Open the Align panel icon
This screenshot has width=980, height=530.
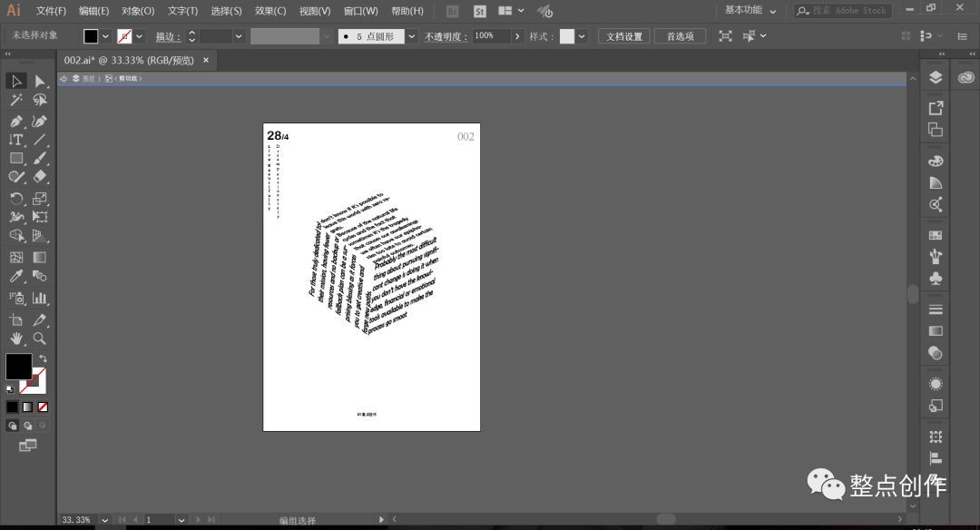936,458
